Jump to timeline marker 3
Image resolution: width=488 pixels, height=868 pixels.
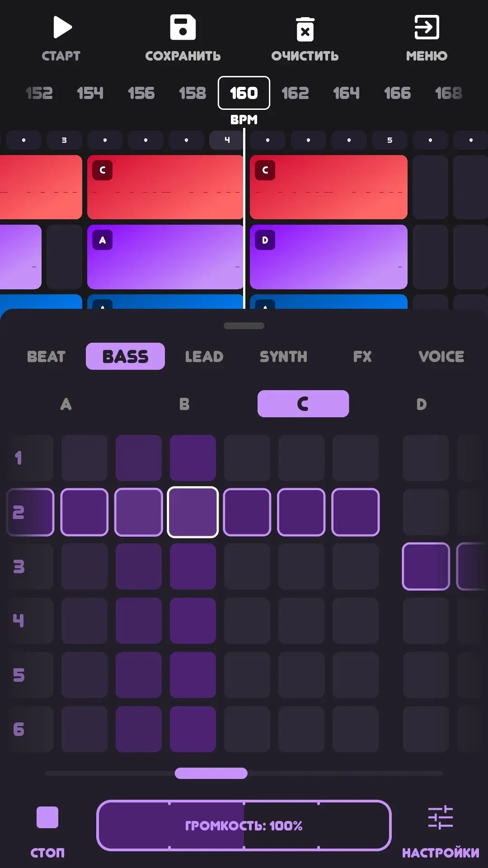click(x=64, y=140)
